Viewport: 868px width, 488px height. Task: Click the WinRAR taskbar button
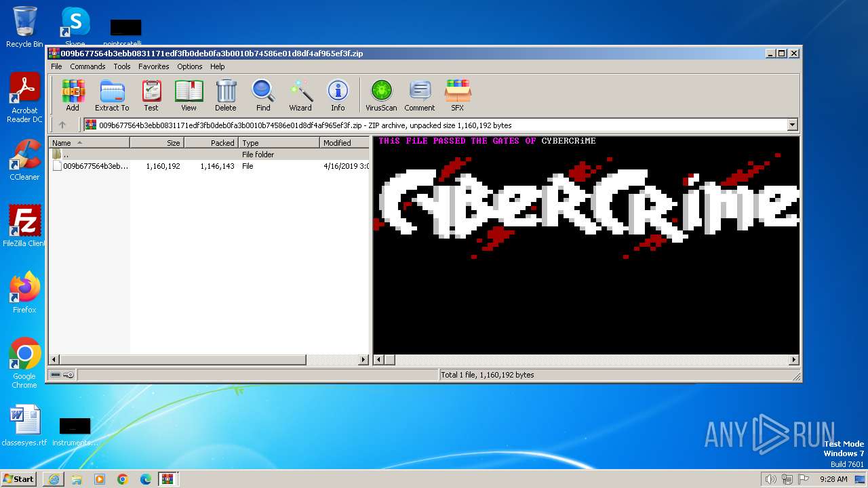(x=168, y=479)
